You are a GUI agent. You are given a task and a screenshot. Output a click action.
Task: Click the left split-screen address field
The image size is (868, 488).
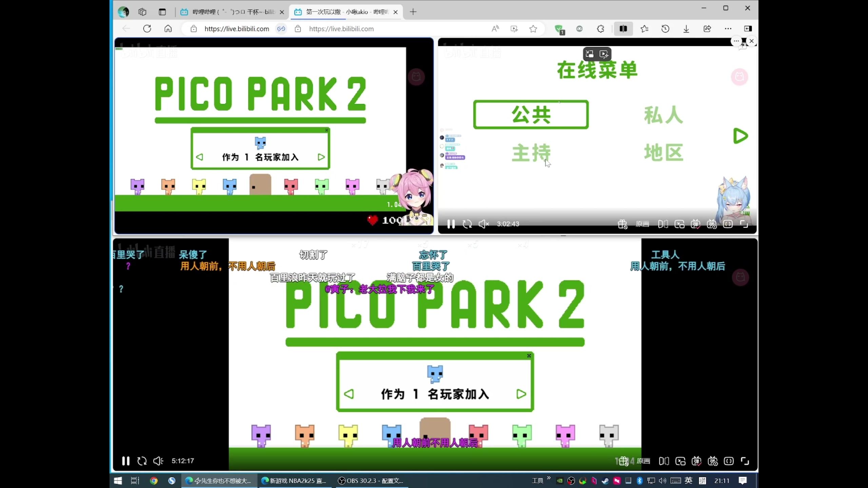tap(237, 29)
